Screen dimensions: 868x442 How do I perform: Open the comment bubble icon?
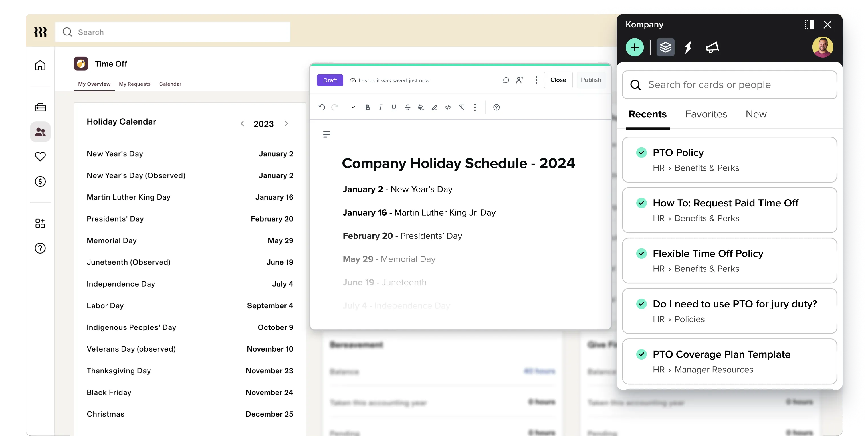tap(506, 80)
